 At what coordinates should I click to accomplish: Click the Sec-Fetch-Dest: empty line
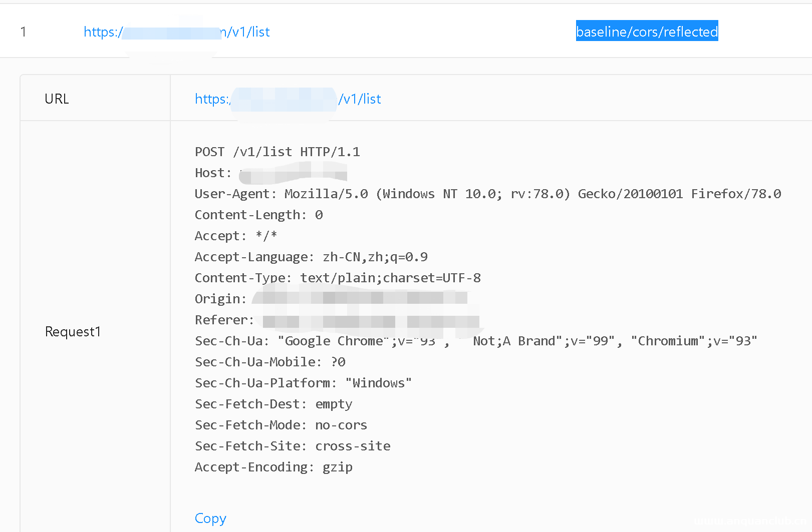click(273, 404)
